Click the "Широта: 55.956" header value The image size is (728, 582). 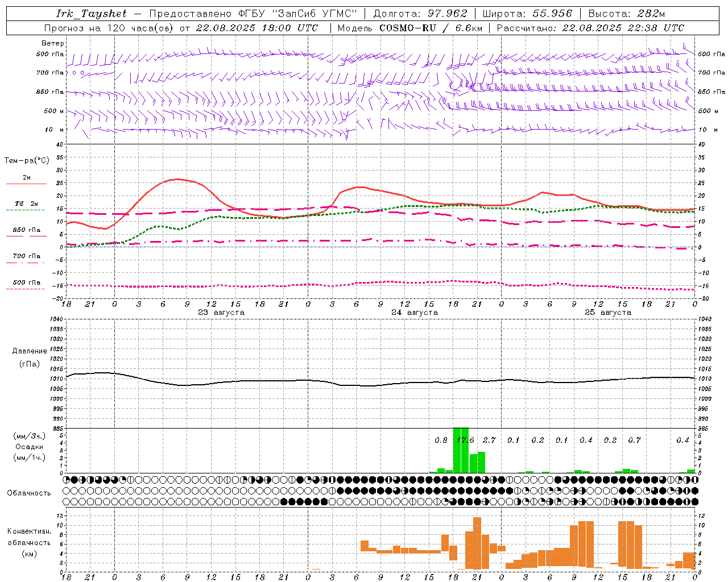coord(527,14)
